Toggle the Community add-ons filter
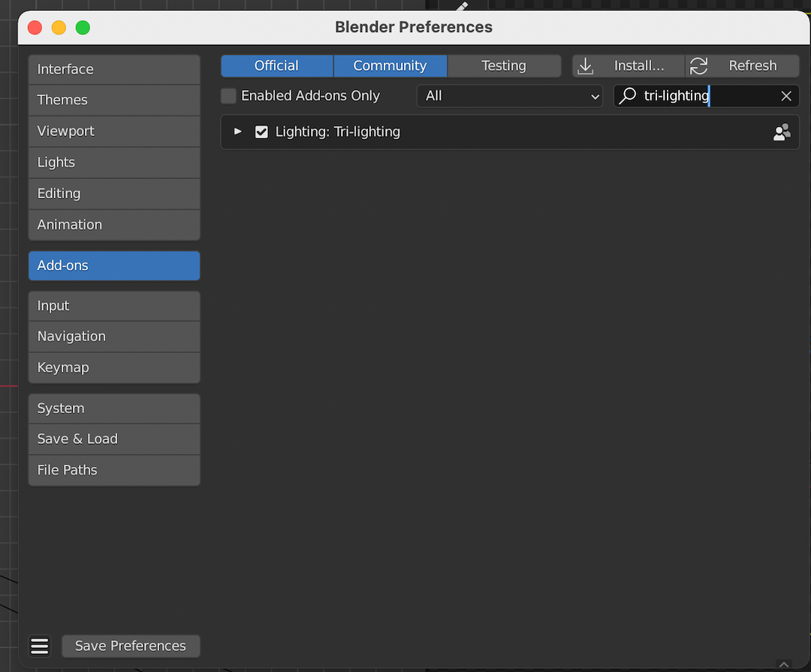Viewport: 811px width, 672px height. pos(390,66)
